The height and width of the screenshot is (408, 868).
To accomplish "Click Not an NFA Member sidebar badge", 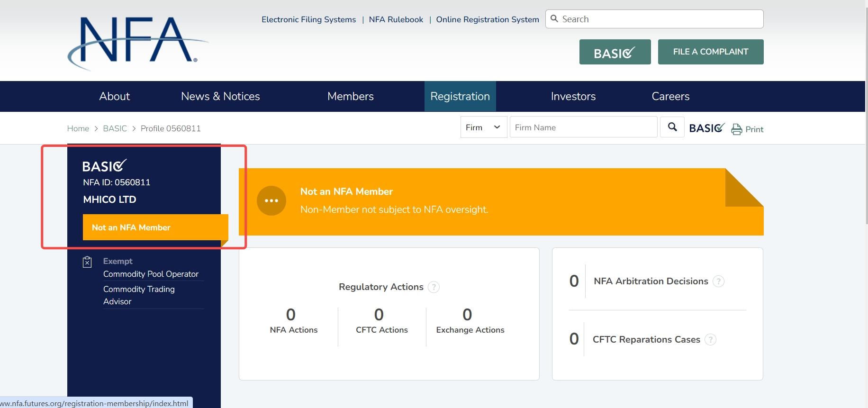I will 155,227.
